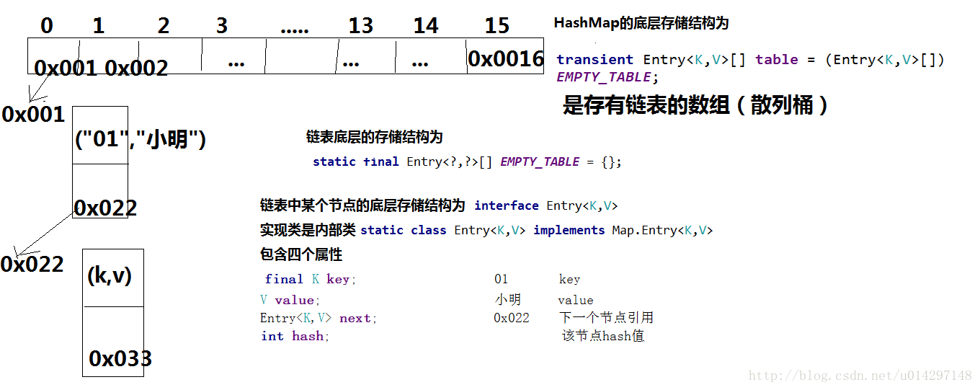The image size is (980, 390).
Task: Click the example value "小明" beside the value field
Action: click(508, 300)
